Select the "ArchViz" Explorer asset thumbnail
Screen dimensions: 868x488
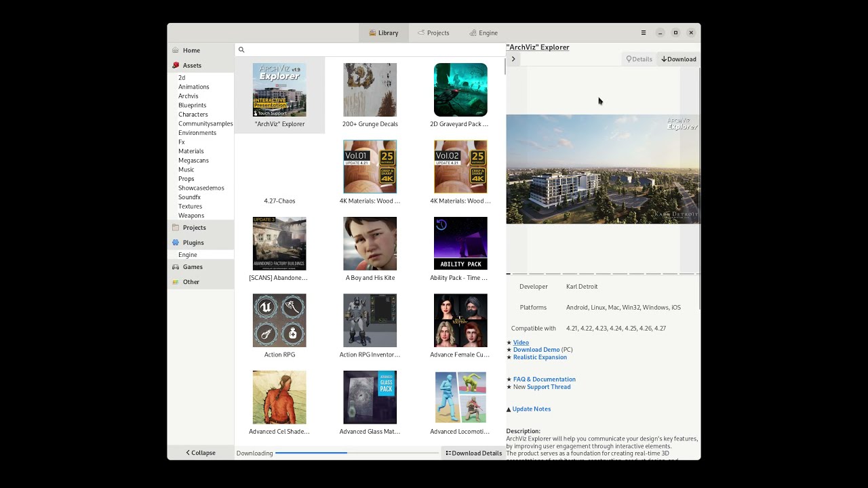click(x=279, y=89)
